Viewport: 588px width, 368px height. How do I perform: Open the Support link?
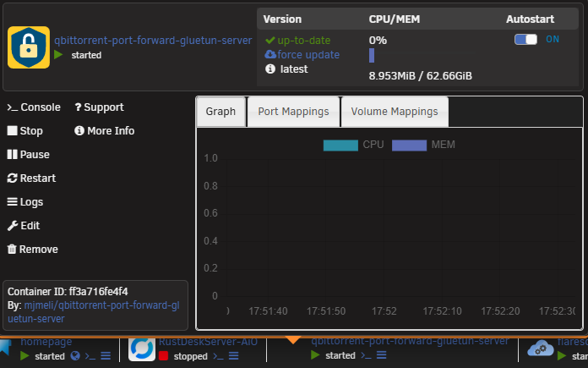pyautogui.click(x=99, y=107)
